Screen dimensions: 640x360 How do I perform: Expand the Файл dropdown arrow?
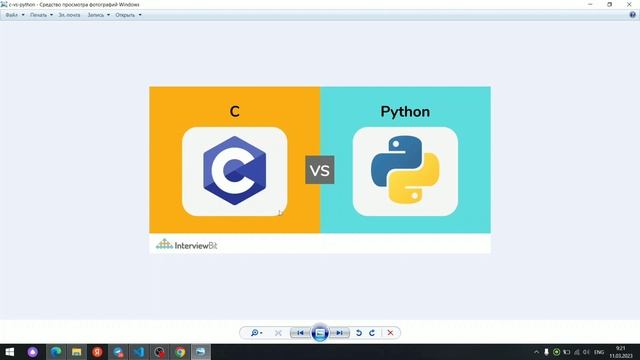click(23, 15)
